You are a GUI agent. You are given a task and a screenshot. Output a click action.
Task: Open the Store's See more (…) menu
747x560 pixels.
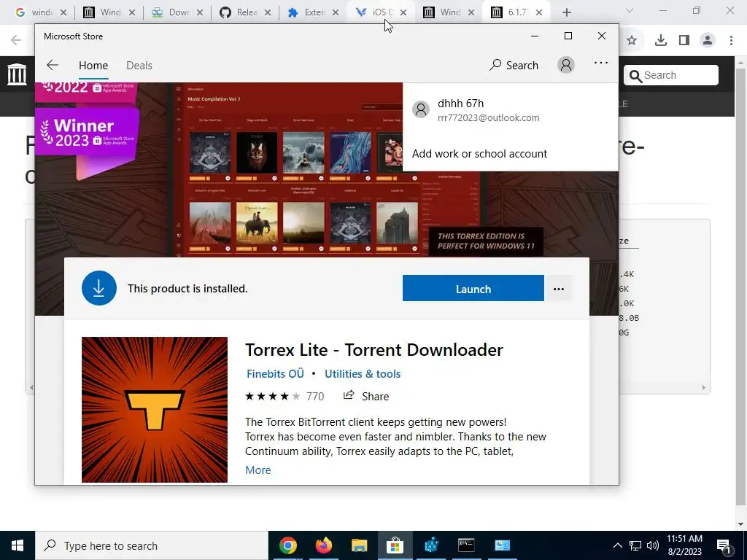(601, 63)
